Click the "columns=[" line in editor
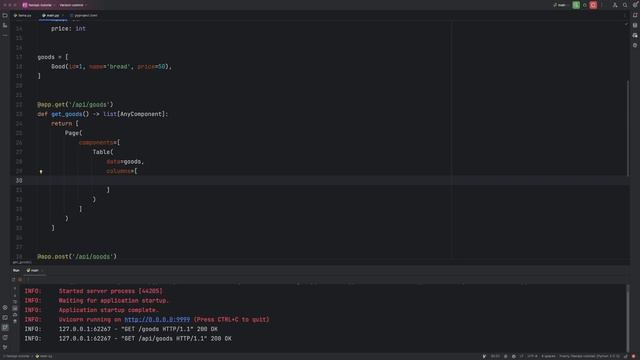The image size is (640, 360). [122, 171]
